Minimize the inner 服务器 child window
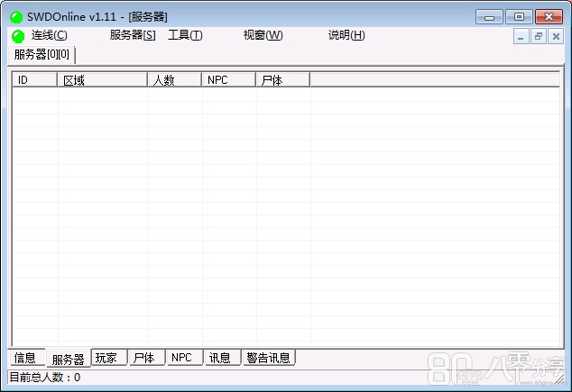Screen dimensions: 572x392 [521, 36]
